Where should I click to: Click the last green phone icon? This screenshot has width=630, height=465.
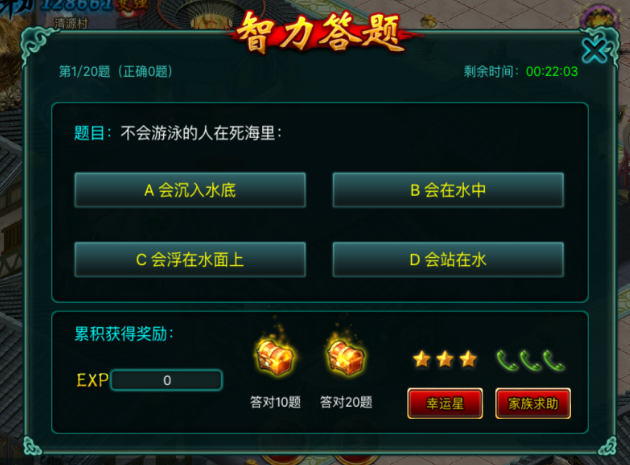coord(554,361)
